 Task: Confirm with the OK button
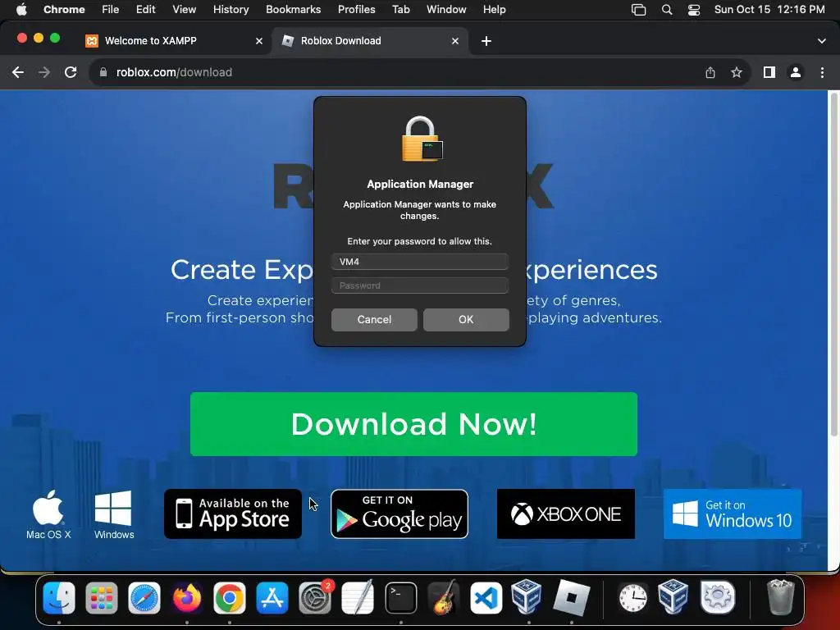click(466, 319)
